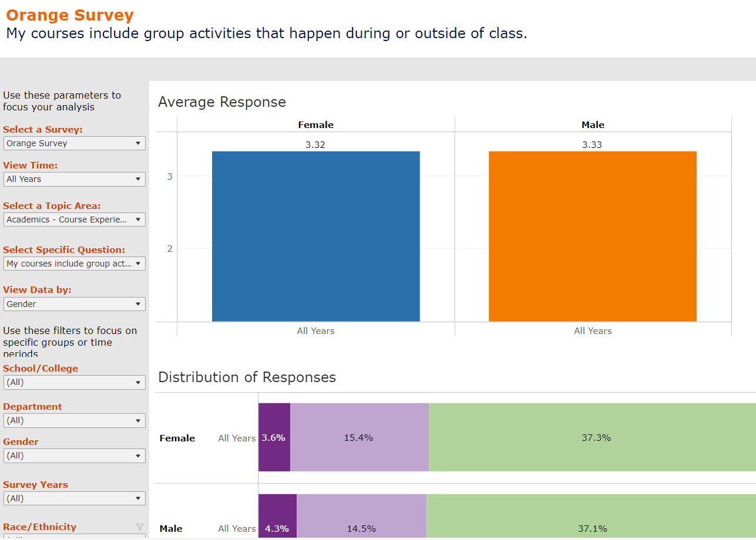Expand the Survey Years filter dropdown
Image resolution: width=756 pixels, height=540 pixels.
click(74, 498)
